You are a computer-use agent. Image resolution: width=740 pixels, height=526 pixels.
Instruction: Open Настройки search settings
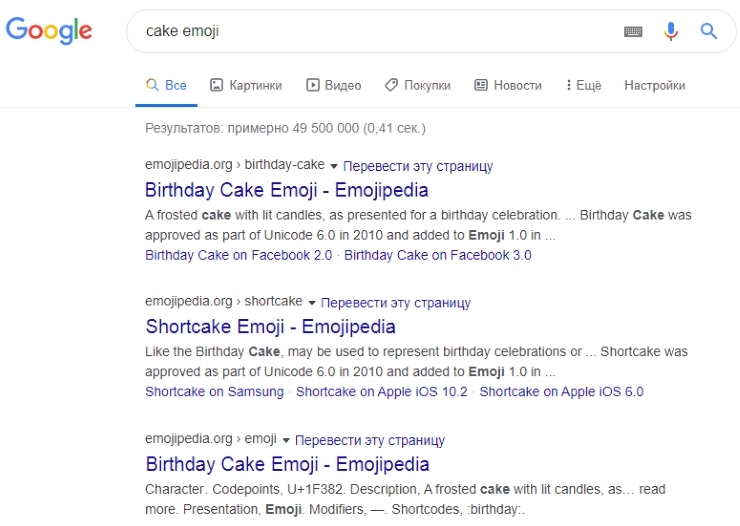[654, 86]
